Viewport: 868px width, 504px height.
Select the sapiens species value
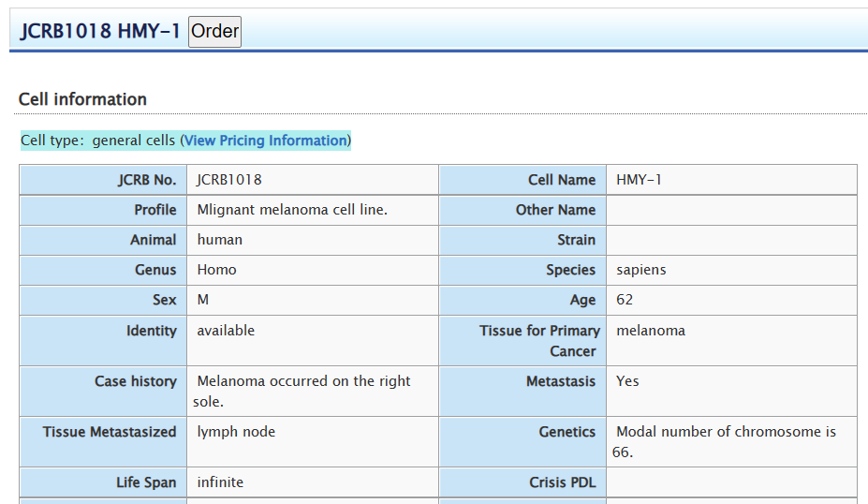(x=641, y=270)
